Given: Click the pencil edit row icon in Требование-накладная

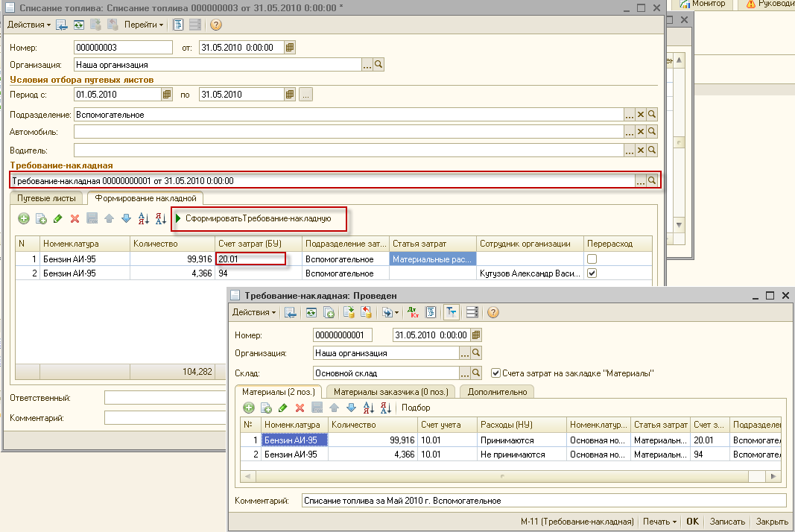Looking at the screenshot, I should point(282,408).
